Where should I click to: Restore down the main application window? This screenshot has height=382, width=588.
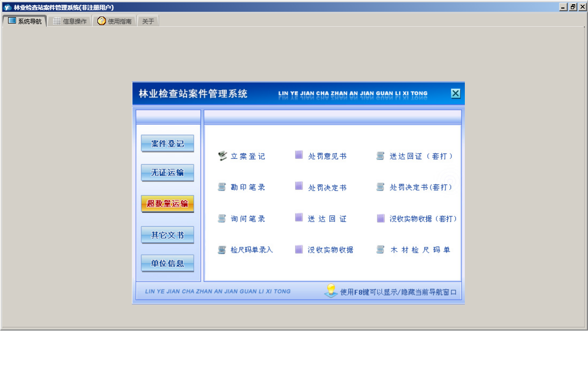[572, 7]
